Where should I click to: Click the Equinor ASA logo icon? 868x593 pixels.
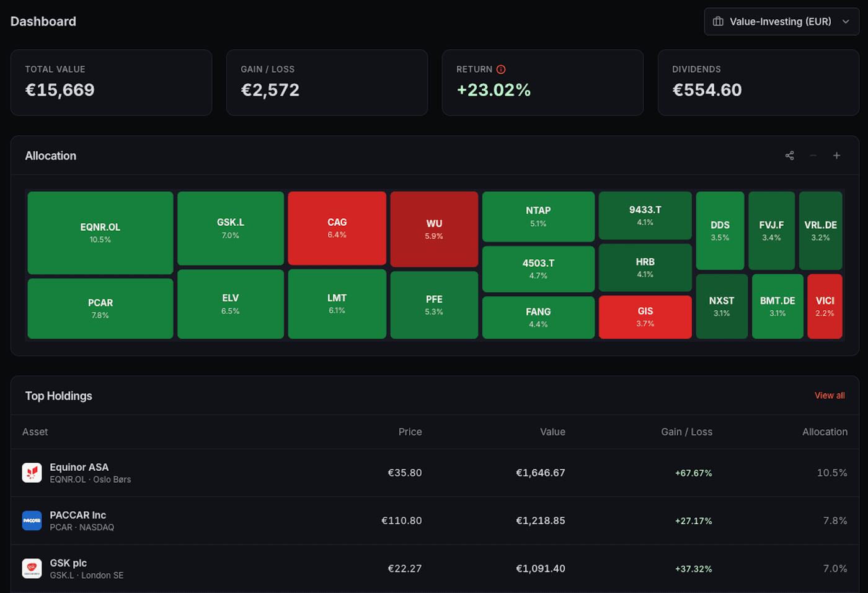[32, 473]
